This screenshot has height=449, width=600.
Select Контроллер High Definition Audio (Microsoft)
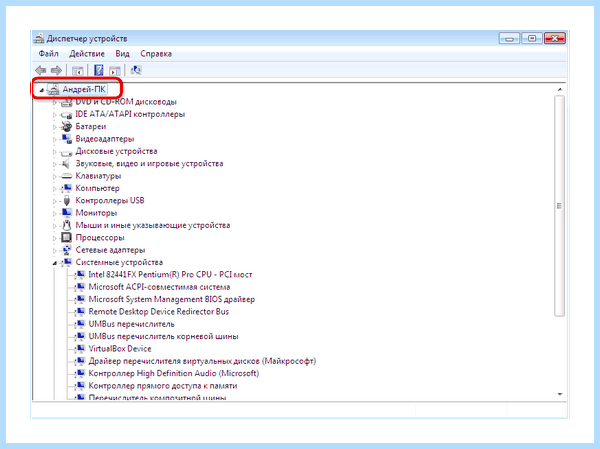click(174, 373)
